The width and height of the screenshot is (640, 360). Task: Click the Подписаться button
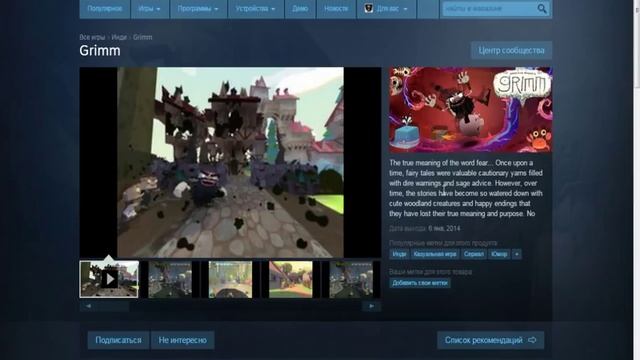coord(118,340)
